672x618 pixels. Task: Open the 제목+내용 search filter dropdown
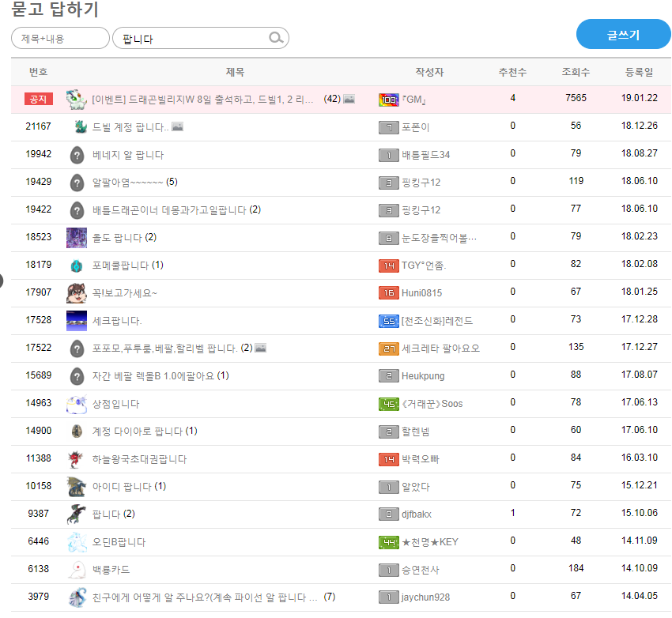coord(60,38)
